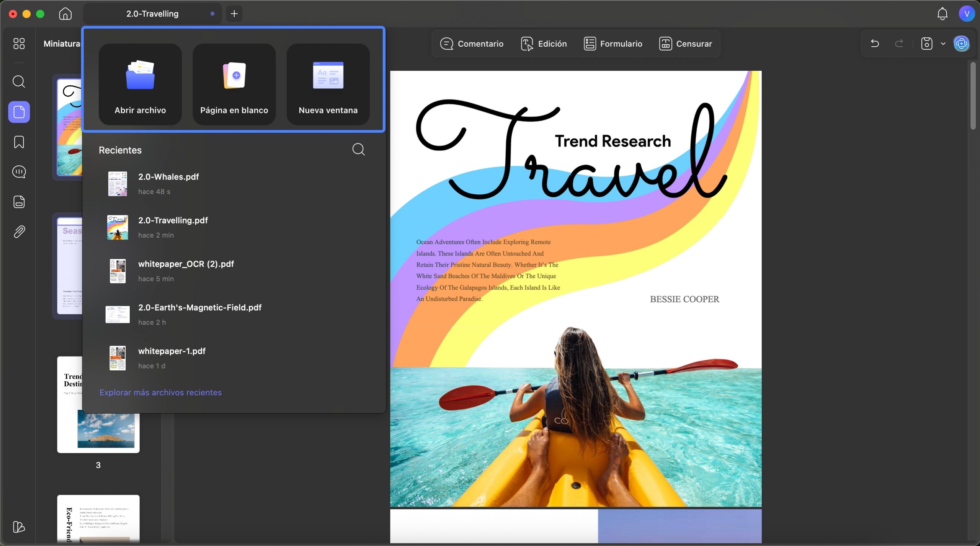Image resolution: width=980 pixels, height=546 pixels.
Task: Search within recent files list
Action: point(358,150)
